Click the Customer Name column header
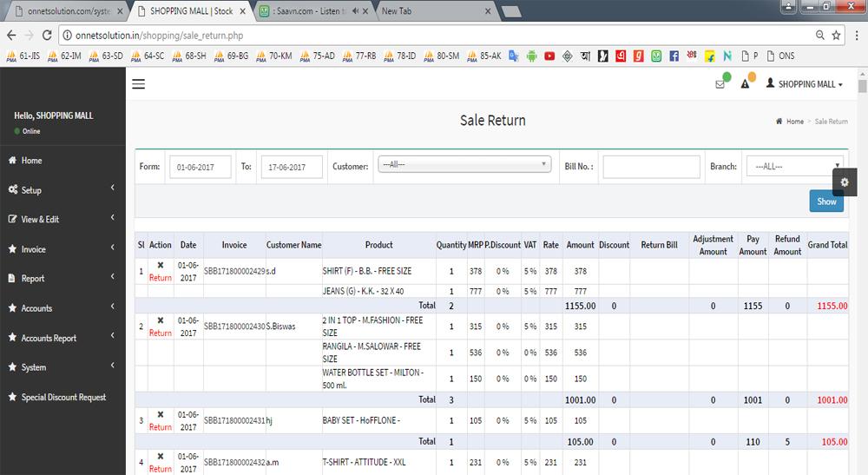Viewport: 868px width, 475px height. point(294,245)
